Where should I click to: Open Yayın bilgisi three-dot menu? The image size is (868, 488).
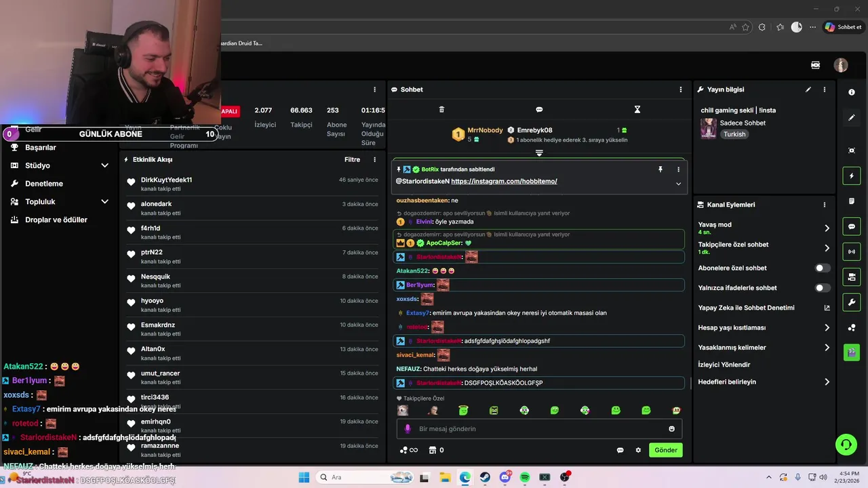coord(825,89)
